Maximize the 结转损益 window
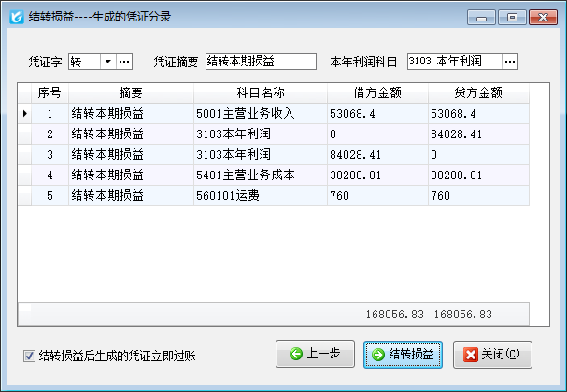This screenshot has height=392, width=567. (512, 16)
